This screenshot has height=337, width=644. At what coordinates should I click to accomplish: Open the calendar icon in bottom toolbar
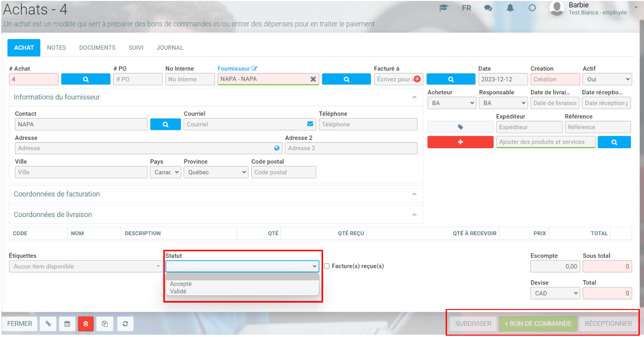[67, 324]
